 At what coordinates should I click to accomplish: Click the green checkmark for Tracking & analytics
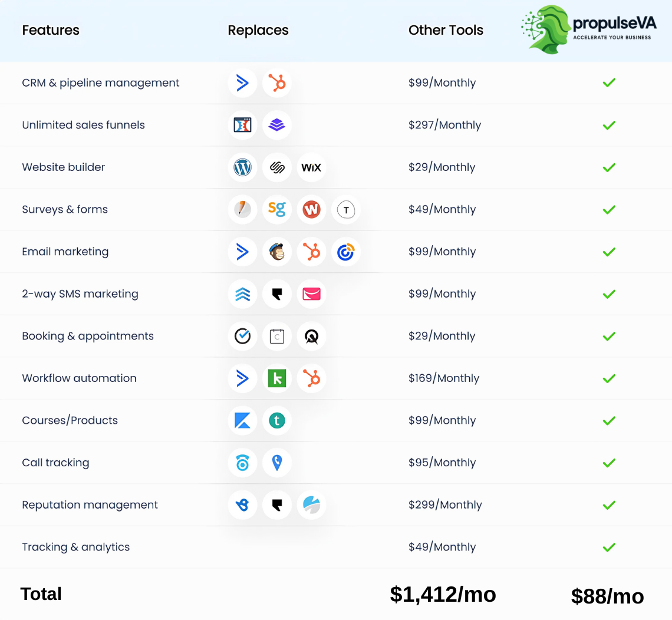pyautogui.click(x=609, y=547)
